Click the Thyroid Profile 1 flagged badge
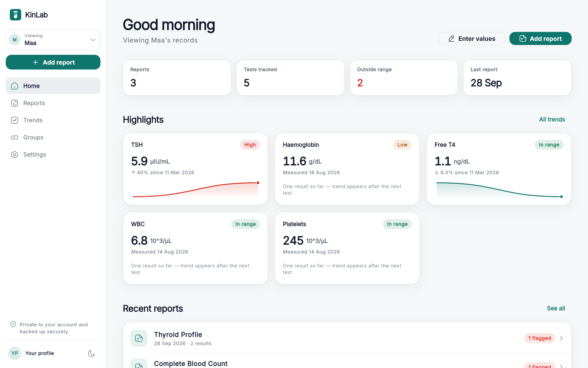This screenshot has width=588, height=368. (x=539, y=338)
